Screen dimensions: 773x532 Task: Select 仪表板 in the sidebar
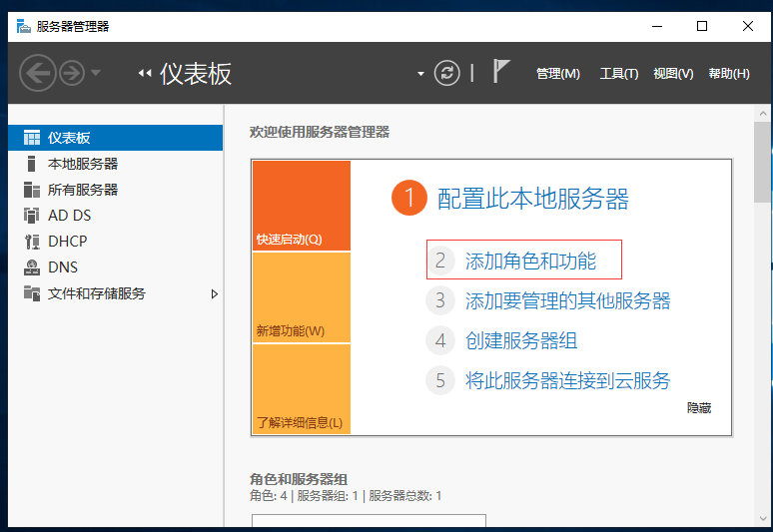116,138
